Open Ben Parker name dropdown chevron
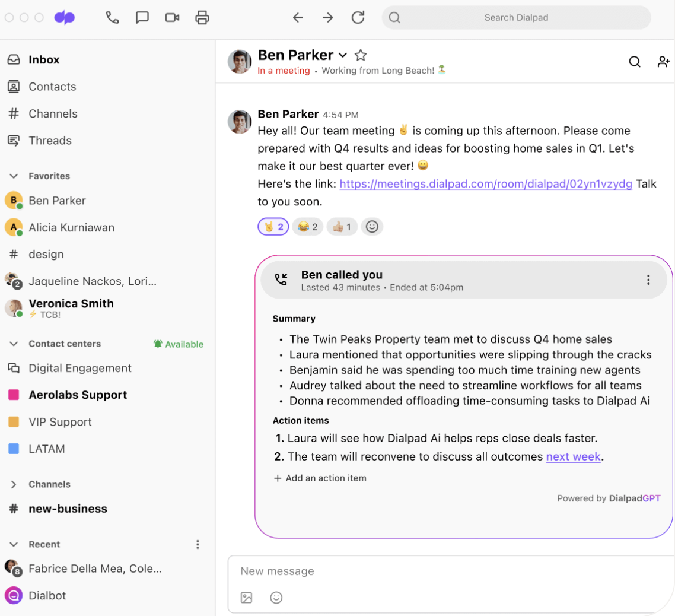Image resolution: width=675 pixels, height=616 pixels. pos(343,55)
